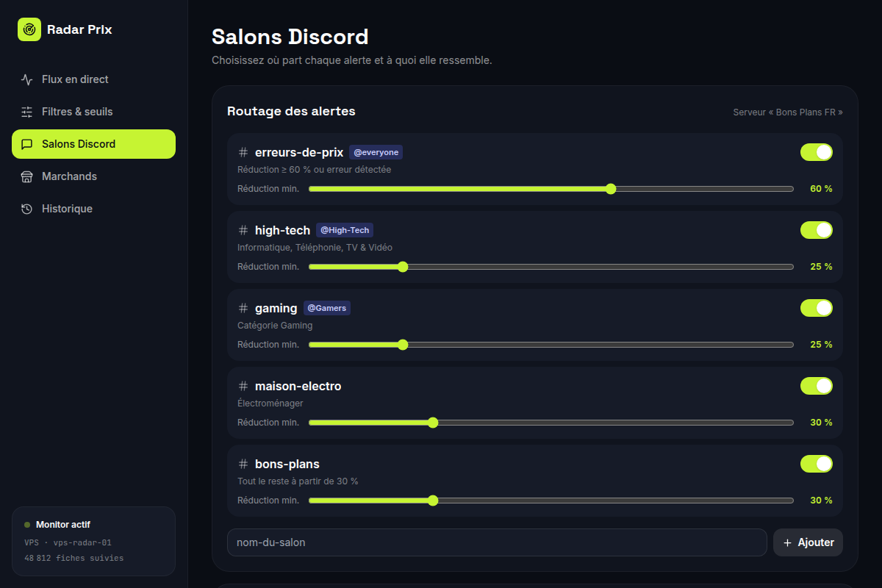
Task: Click the Serveur « Bons Plans FR » label
Action: [x=788, y=112]
